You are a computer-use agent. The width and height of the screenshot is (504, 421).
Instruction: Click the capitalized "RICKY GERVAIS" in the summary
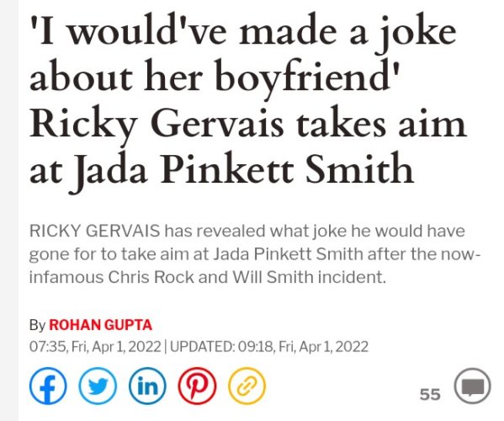[x=94, y=231]
